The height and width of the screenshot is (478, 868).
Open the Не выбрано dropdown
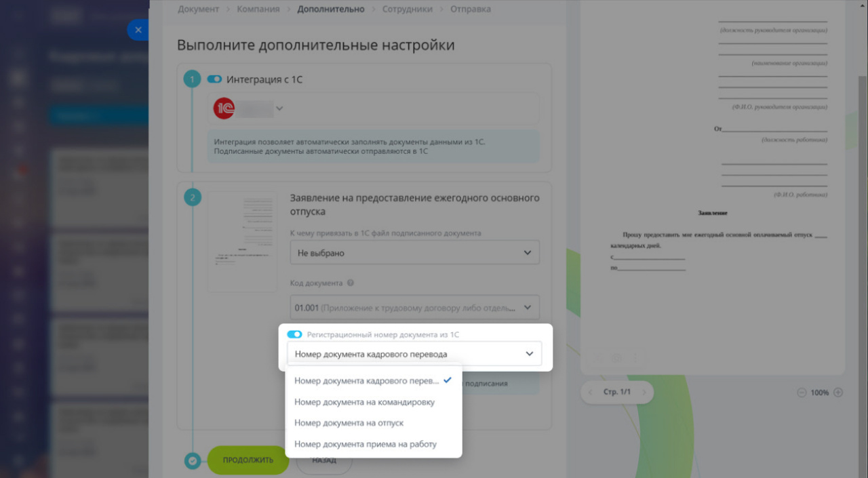pos(414,253)
